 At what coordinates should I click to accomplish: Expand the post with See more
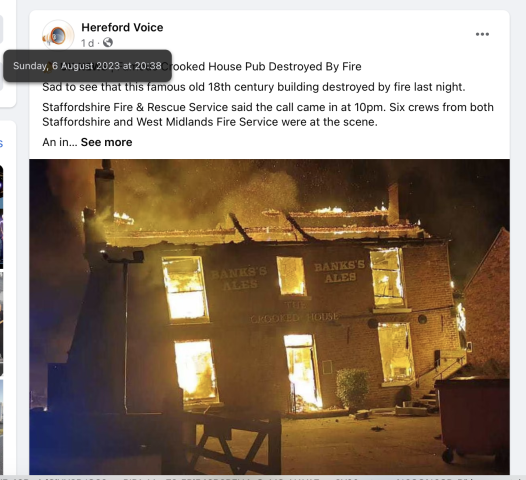(x=106, y=142)
